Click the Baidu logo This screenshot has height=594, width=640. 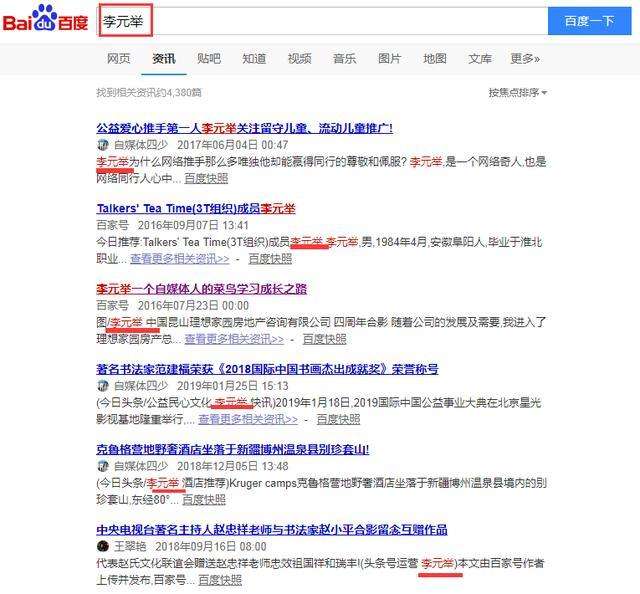[45, 19]
